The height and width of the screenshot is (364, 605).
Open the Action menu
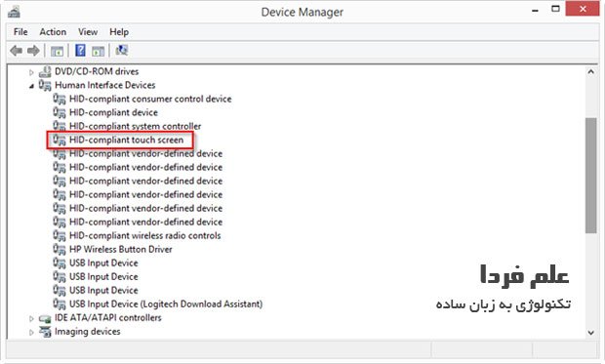pos(53,31)
